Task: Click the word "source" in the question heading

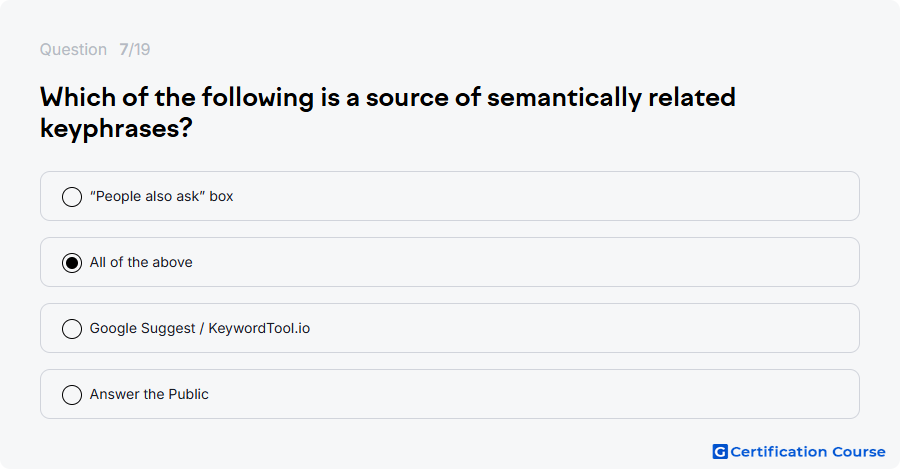Action: pos(407,98)
